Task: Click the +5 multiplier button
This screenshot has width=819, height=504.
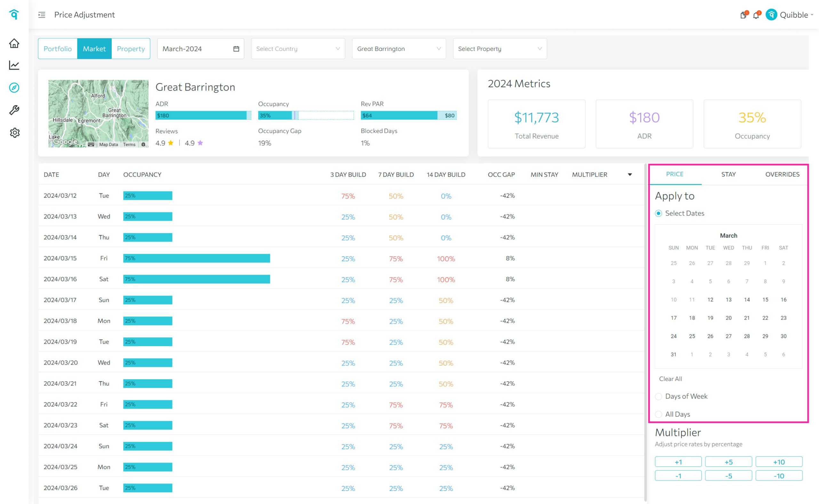Action: 728,462
